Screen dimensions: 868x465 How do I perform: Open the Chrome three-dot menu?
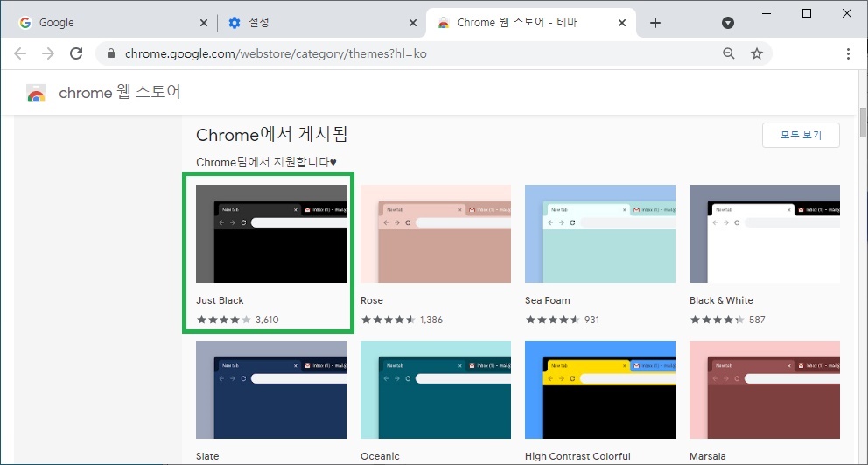(x=848, y=53)
